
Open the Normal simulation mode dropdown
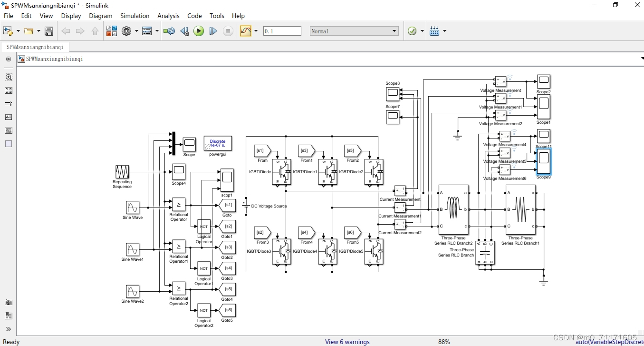click(x=354, y=31)
